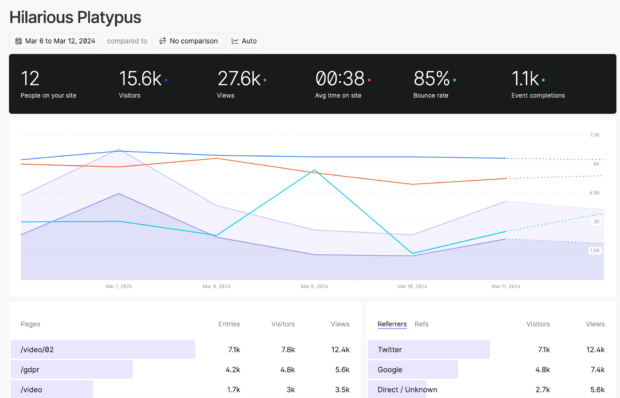Select the Twitter referrer row
The height and width of the screenshot is (398, 620).
[x=491, y=349]
